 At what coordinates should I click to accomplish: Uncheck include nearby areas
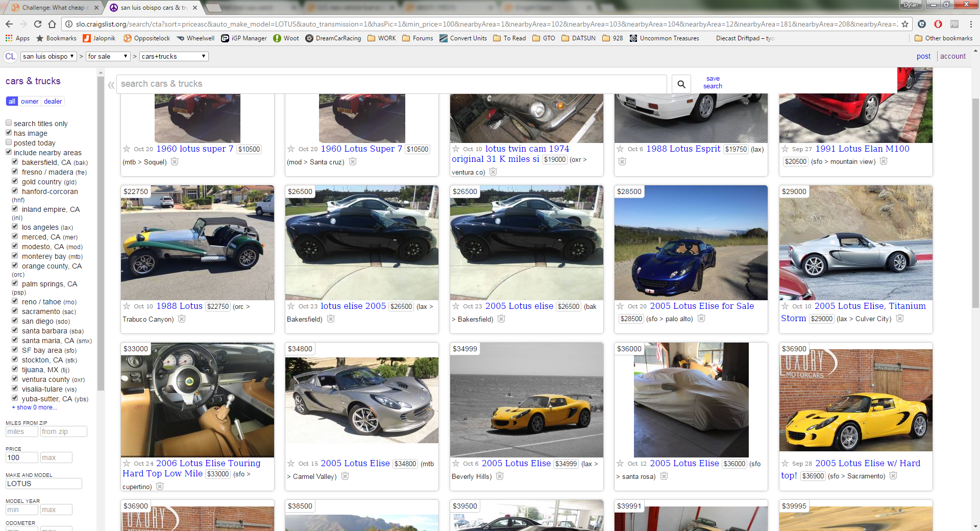[9, 152]
